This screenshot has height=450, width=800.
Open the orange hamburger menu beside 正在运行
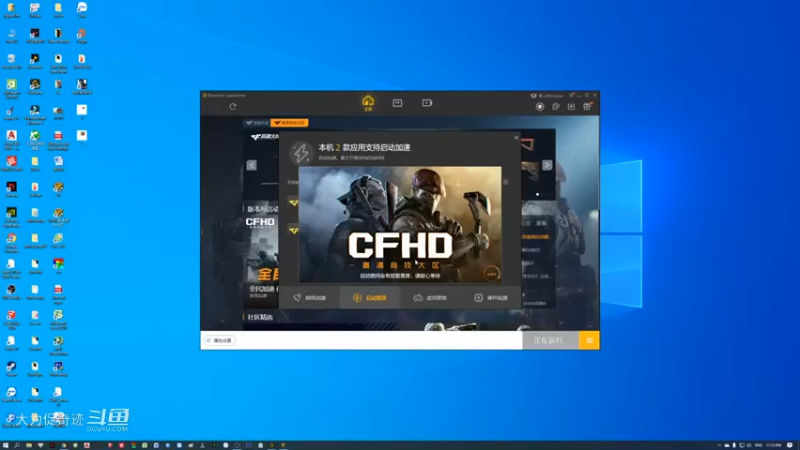589,340
